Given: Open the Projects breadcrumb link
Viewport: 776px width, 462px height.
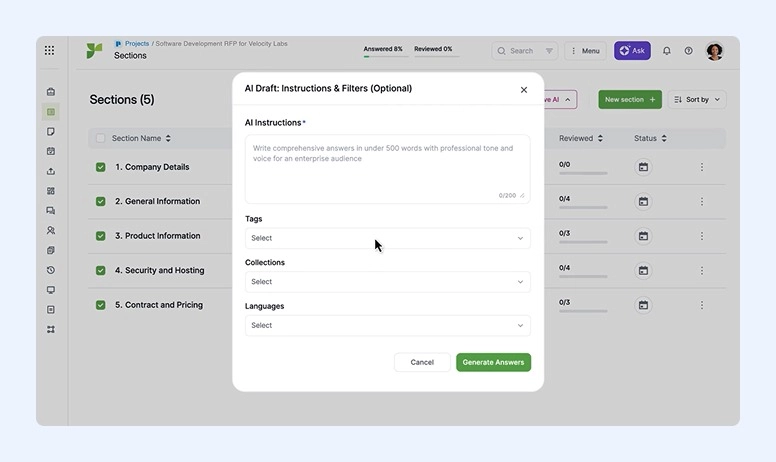Looking at the screenshot, I should click(x=137, y=44).
